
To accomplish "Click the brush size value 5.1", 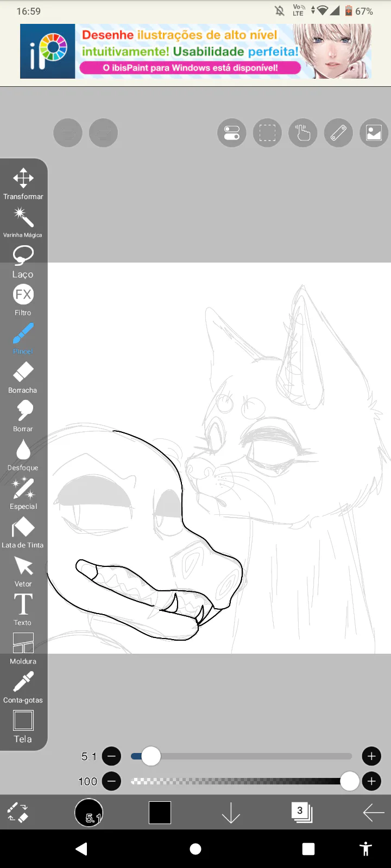I will pos(89,756).
